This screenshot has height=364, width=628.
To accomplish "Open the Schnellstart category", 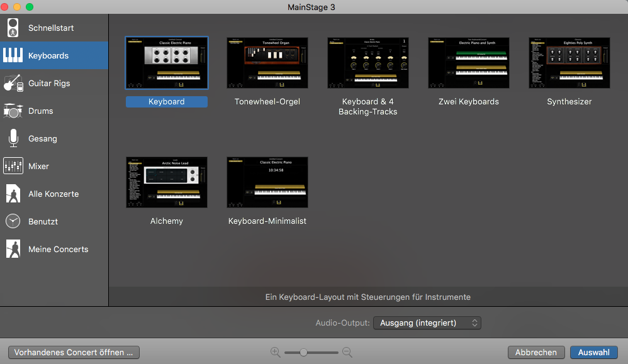I will [x=54, y=28].
